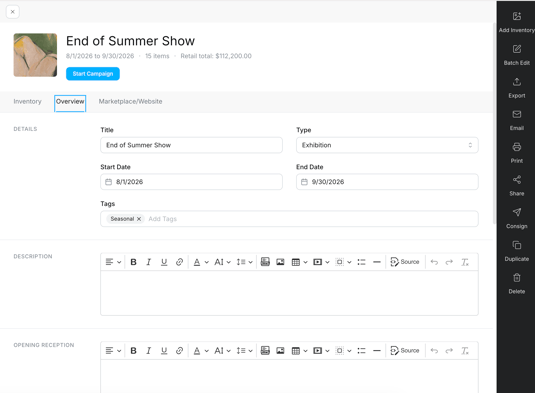The width and height of the screenshot is (535, 393).
Task: Toggle italic in Description editor
Action: point(148,262)
